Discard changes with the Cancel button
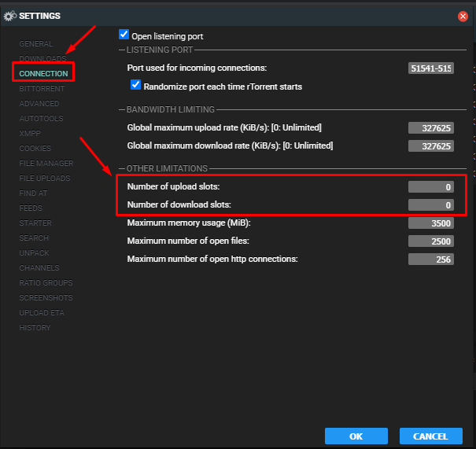 pyautogui.click(x=431, y=436)
